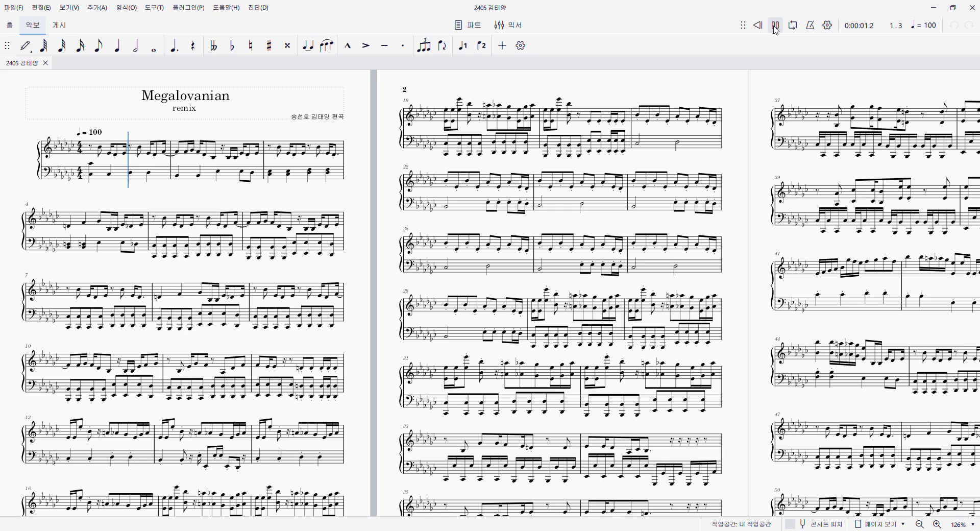Switch to voice 1
Viewport: 980px width, 531px height.
click(x=463, y=45)
